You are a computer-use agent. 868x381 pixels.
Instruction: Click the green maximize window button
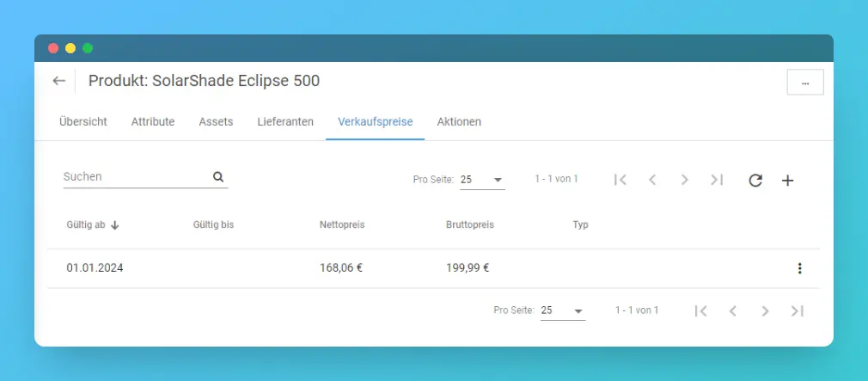point(88,48)
